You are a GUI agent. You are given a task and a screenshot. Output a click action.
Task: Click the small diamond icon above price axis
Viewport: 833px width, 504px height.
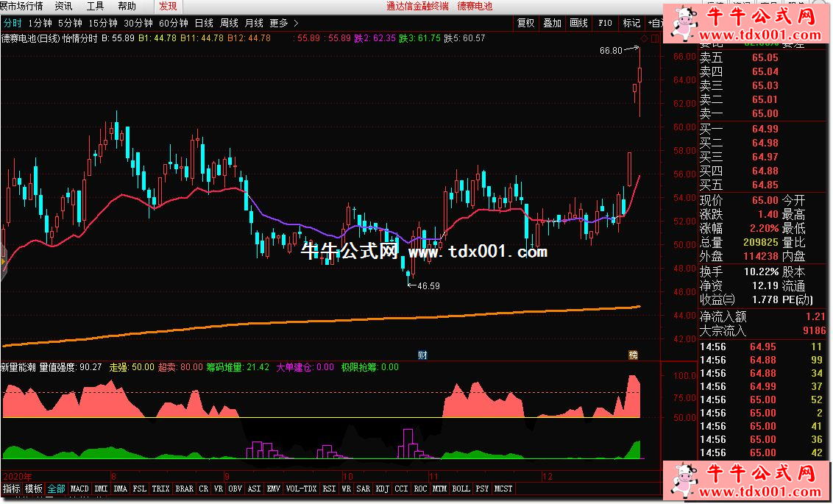coord(645,38)
